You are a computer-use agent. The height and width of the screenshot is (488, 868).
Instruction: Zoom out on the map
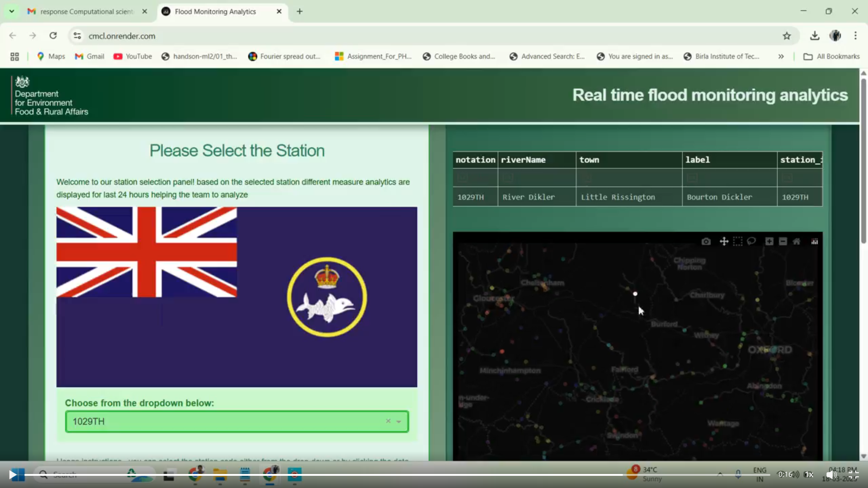point(783,242)
